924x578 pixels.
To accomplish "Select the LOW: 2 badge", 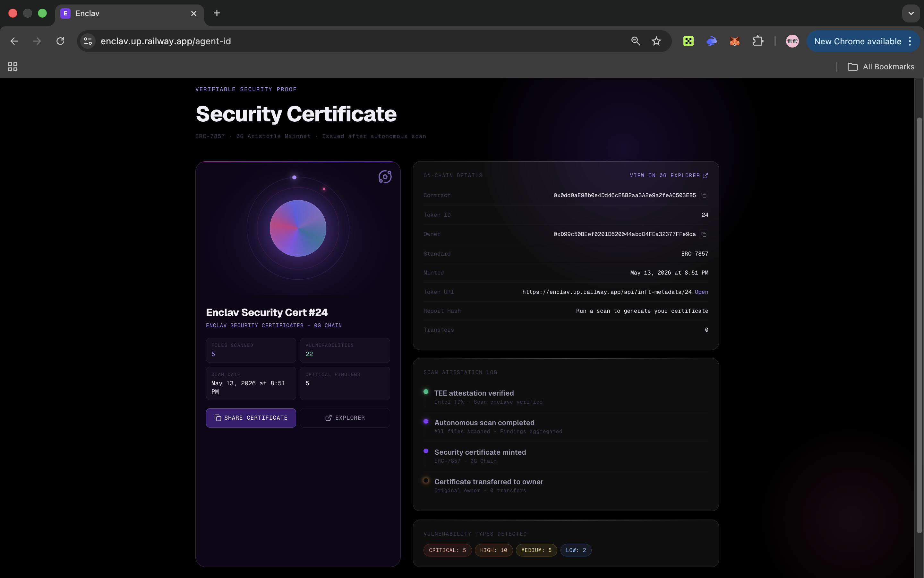I will (x=576, y=550).
